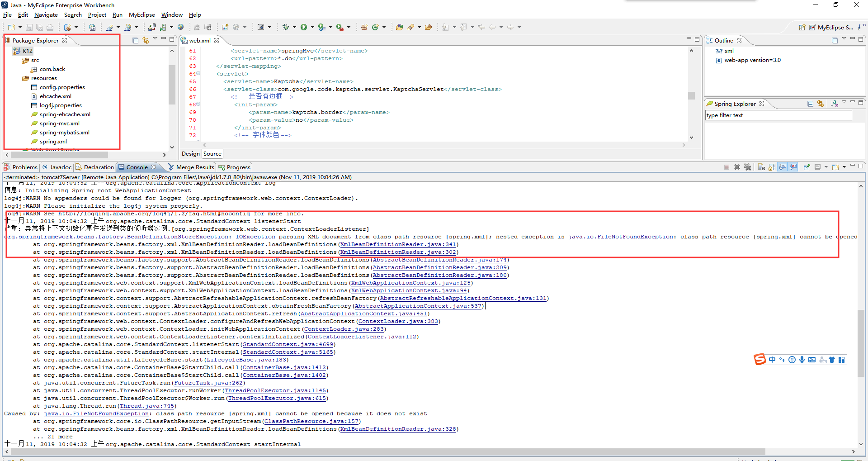Click the Save icon in main toolbar

(x=29, y=28)
